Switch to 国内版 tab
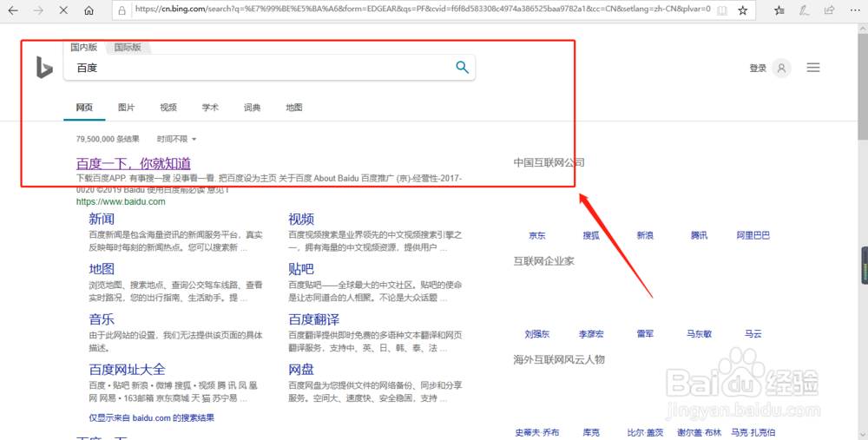868x440 pixels. pos(83,48)
